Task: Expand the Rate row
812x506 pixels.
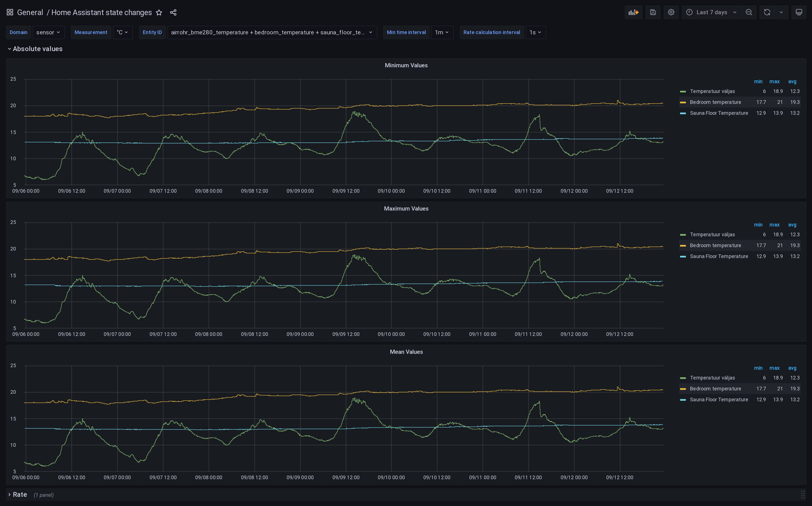Action: (19, 494)
